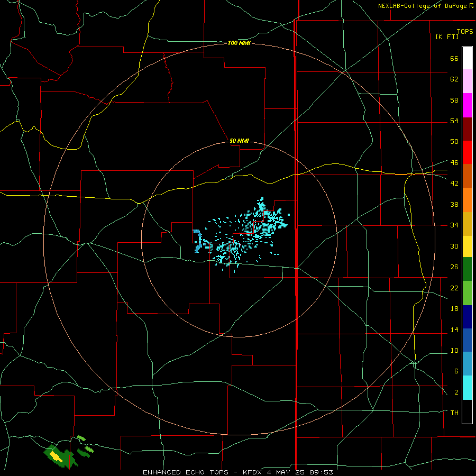Image resolution: width=476 pixels, height=476 pixels.
Task: Click the bright red 46-50 kft swatch
Action: pyautogui.click(x=467, y=152)
